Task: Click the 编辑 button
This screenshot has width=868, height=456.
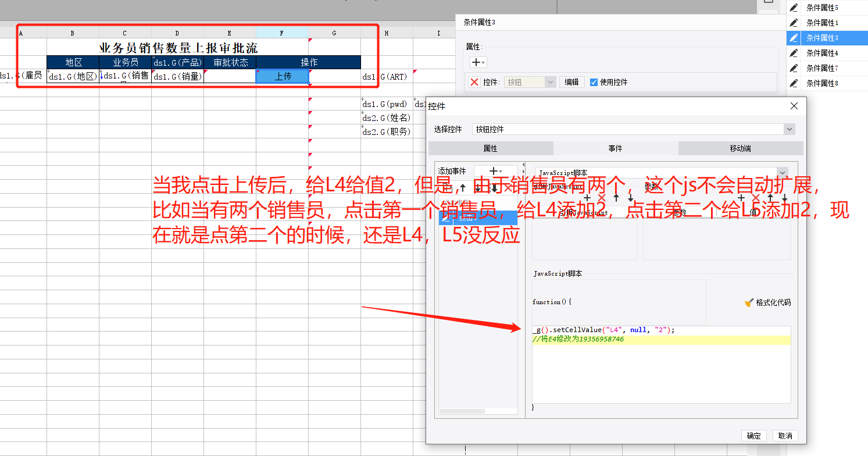Action: 572,82
